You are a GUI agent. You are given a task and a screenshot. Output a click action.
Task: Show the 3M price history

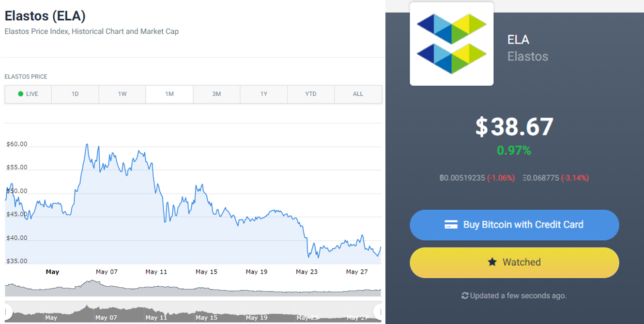[x=216, y=94]
